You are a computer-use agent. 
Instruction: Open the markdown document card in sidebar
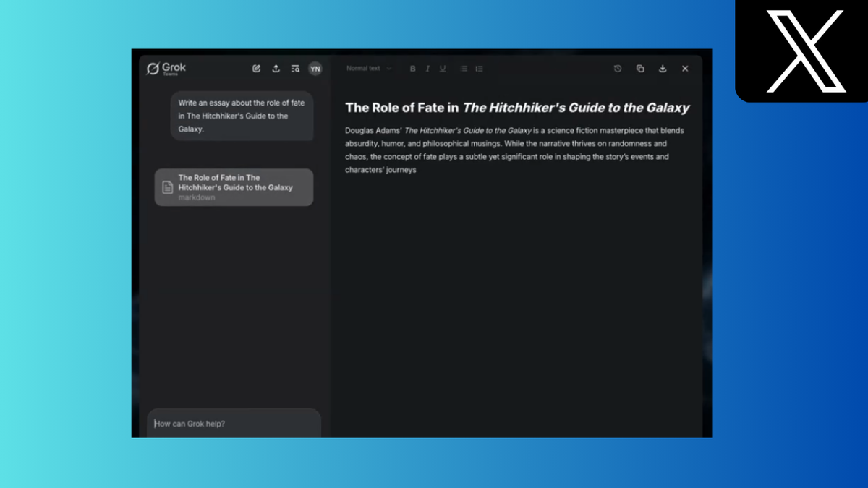[233, 187]
